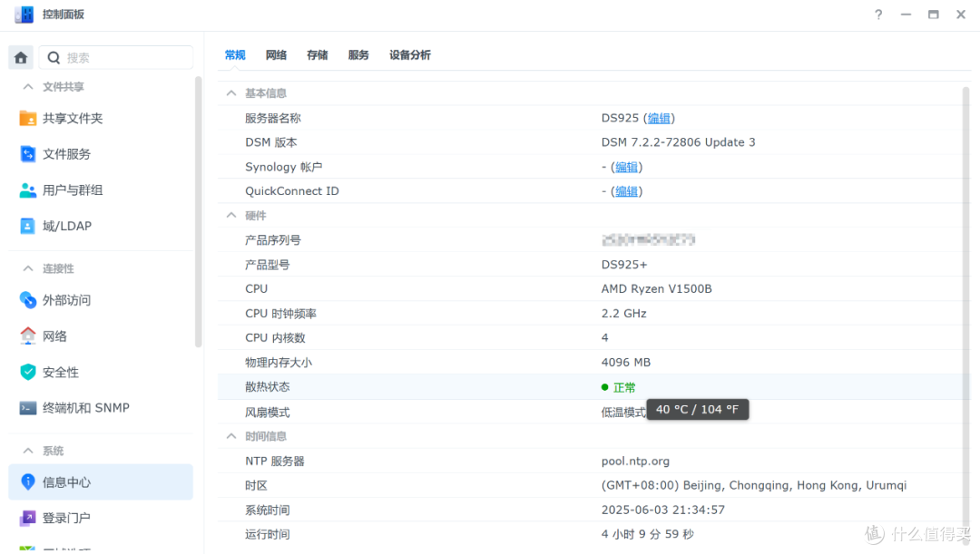Click the CPU clock value 2.2 GHz

[623, 314]
